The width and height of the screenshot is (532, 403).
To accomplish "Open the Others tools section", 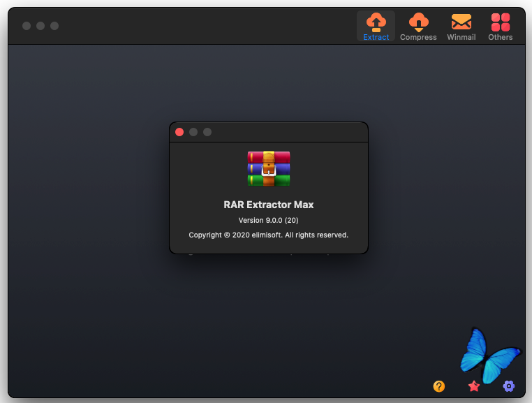I will click(501, 26).
